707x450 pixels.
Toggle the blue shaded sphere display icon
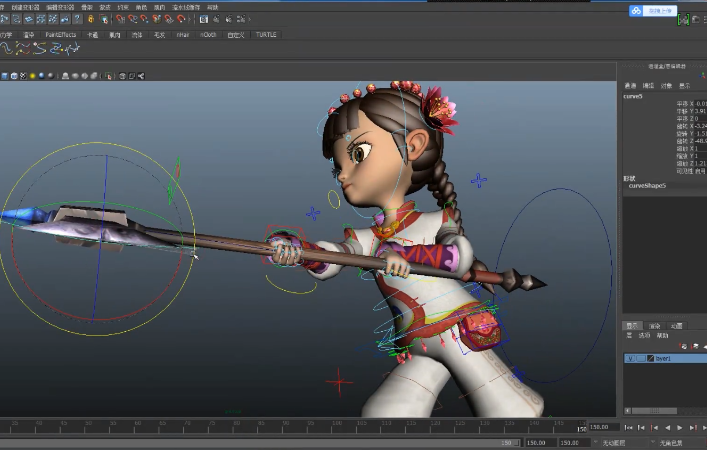pyautogui.click(x=41, y=76)
